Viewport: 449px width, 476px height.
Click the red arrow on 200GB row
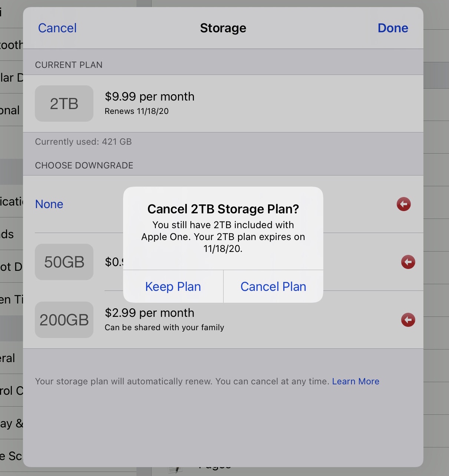(x=408, y=320)
